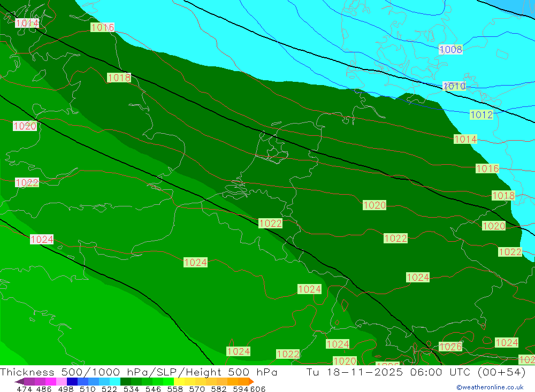
Task: Click the 582 legend value
Action: (x=219, y=389)
